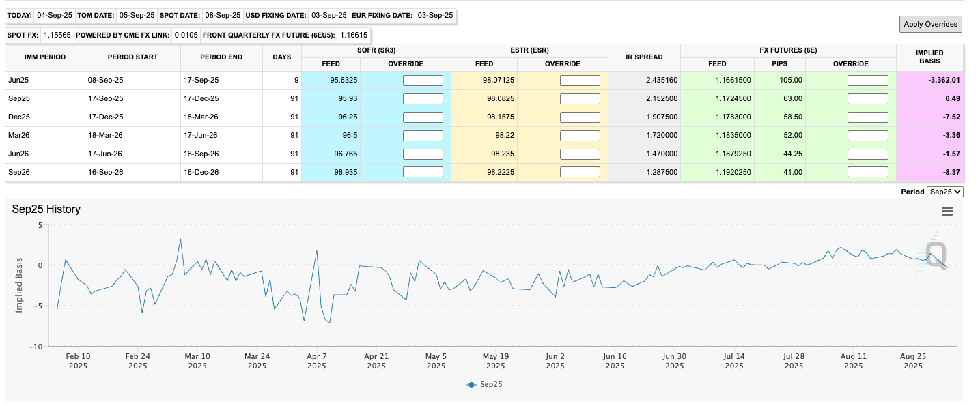Click implied basis value -7.52
The width and height of the screenshot is (980, 406).
(952, 117)
